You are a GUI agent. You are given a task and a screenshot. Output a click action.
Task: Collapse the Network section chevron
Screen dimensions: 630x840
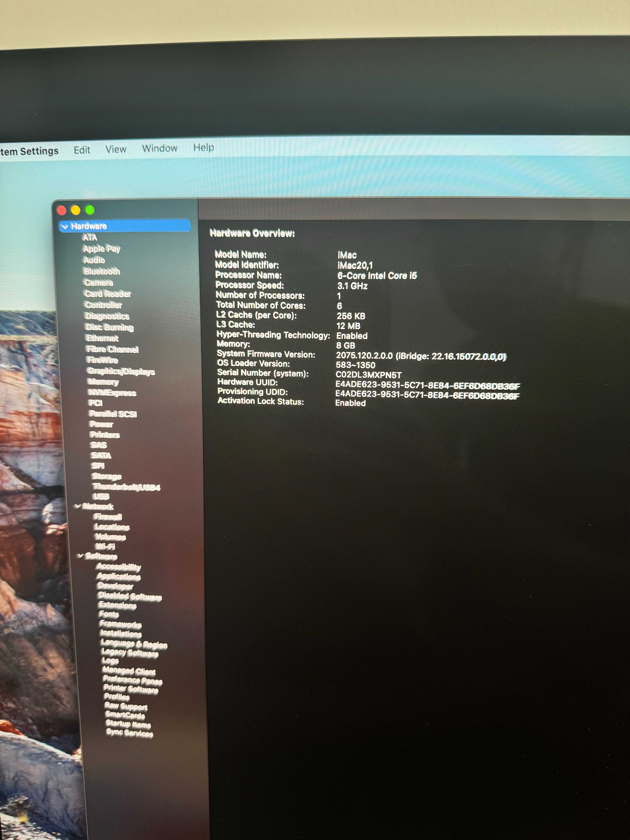point(78,506)
